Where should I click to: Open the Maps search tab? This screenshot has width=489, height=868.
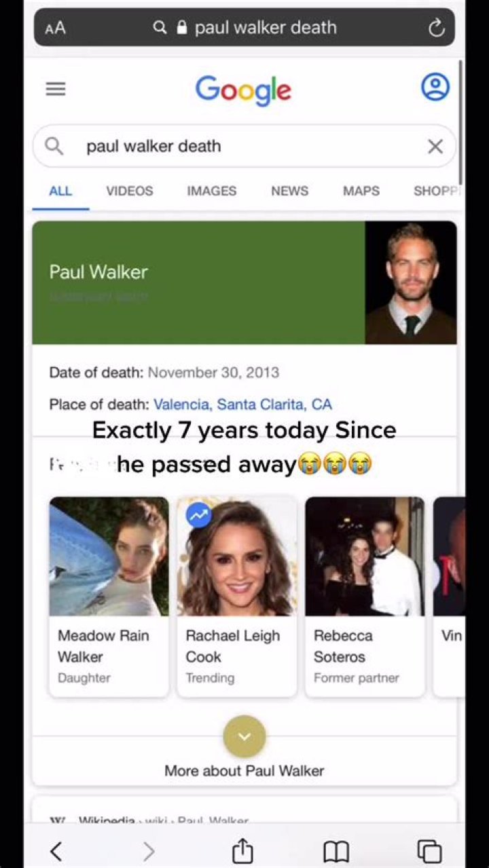361,191
